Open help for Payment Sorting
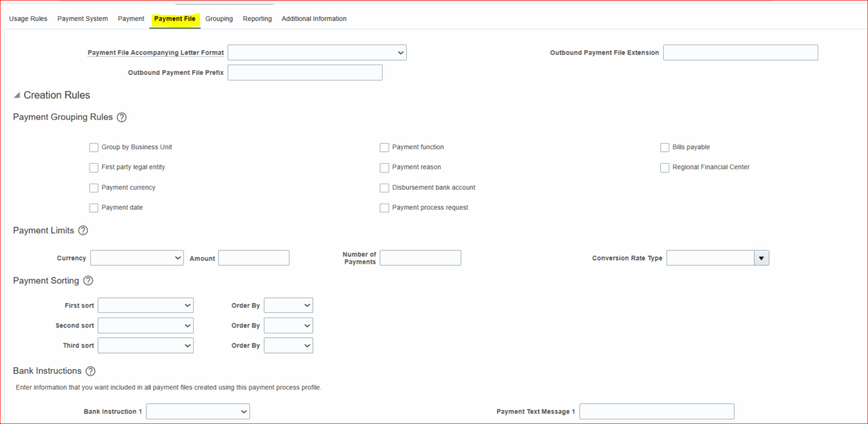This screenshot has height=424, width=868. point(88,280)
